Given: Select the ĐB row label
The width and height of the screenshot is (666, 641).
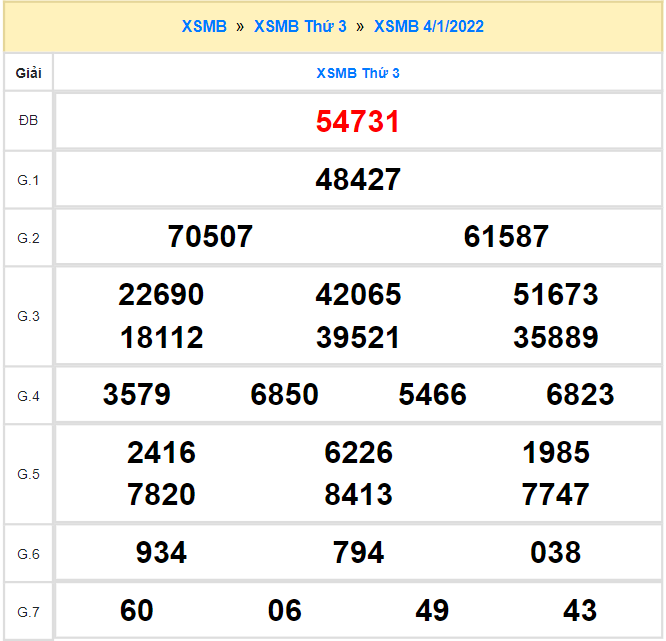Looking at the screenshot, I should (x=28, y=121).
